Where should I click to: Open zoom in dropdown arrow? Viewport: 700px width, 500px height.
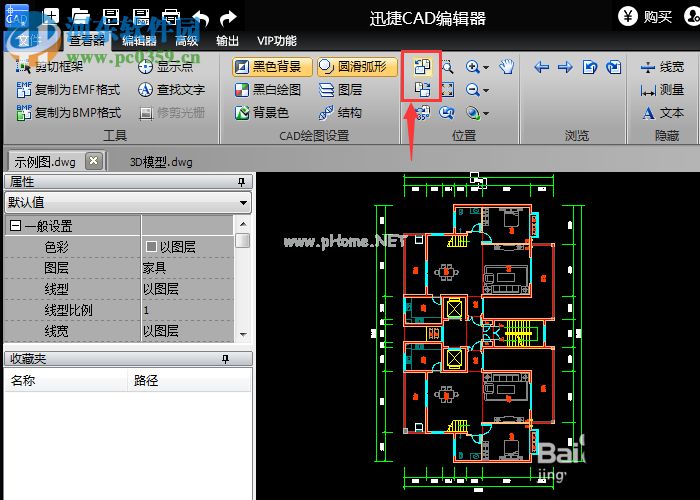(x=486, y=67)
